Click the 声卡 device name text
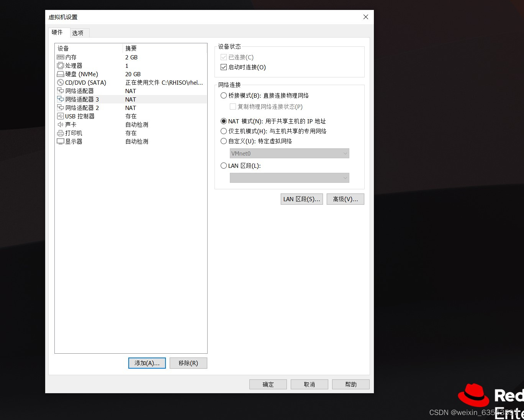This screenshot has width=524, height=420. (x=71, y=125)
